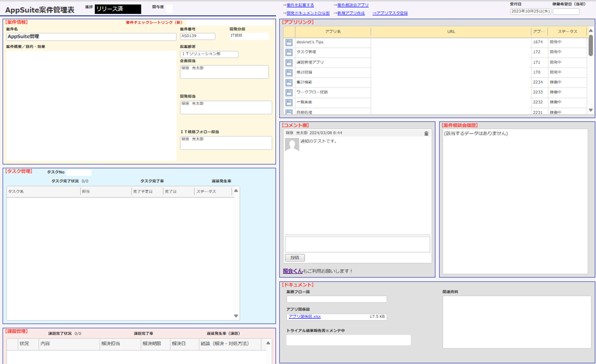Sort by ステータス column header

pos(567,31)
